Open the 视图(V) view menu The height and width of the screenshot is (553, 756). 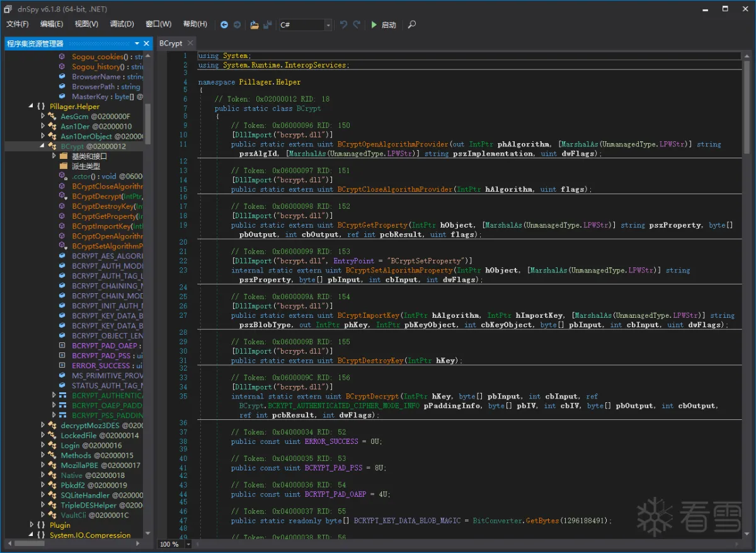pyautogui.click(x=86, y=25)
